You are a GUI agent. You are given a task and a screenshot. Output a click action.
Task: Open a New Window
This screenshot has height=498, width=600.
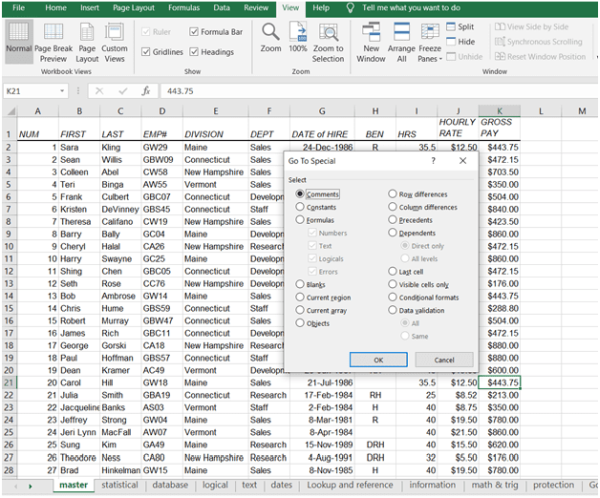point(372,34)
